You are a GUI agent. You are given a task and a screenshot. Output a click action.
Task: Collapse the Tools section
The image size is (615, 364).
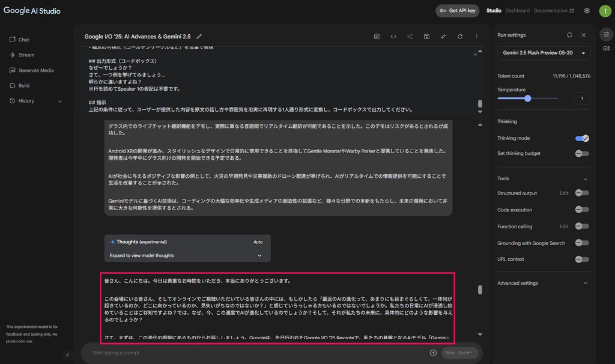coord(585,179)
